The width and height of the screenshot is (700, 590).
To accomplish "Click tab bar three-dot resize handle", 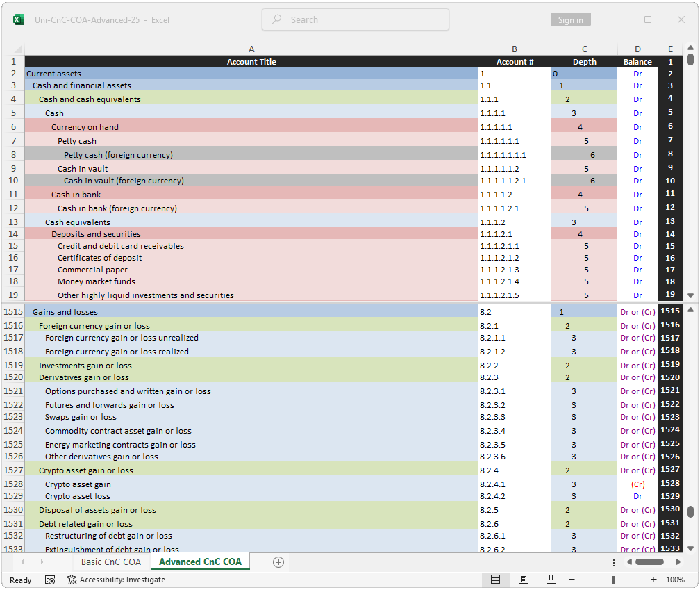I will coord(614,562).
